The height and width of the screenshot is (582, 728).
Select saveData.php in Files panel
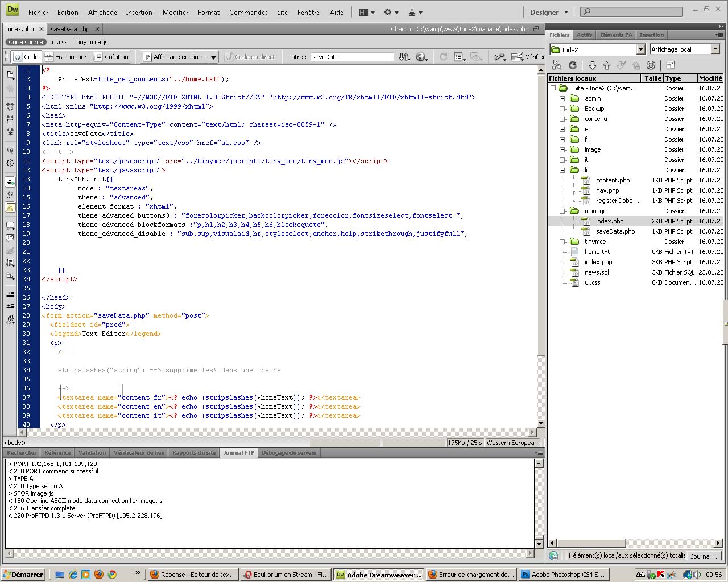point(615,231)
